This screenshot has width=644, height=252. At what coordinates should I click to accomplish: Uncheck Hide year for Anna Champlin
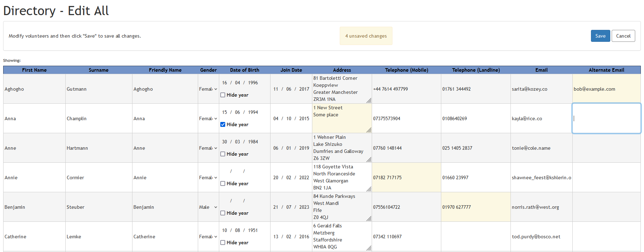pos(223,124)
